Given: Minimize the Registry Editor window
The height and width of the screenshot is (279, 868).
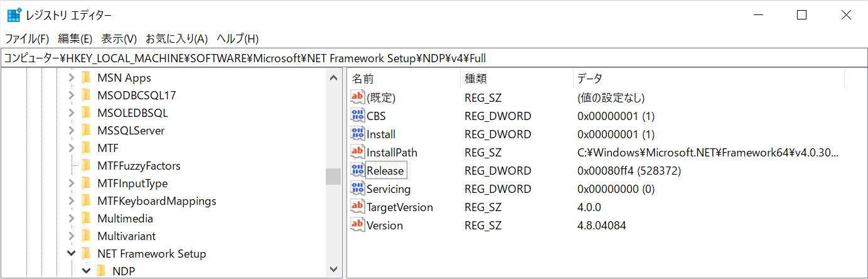Looking at the screenshot, I should pos(758,16).
